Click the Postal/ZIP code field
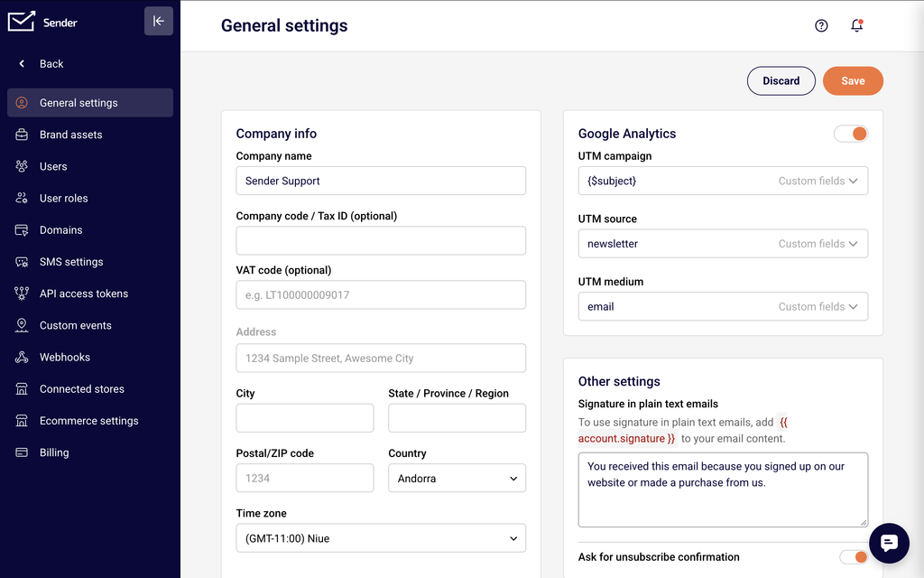 tap(305, 479)
